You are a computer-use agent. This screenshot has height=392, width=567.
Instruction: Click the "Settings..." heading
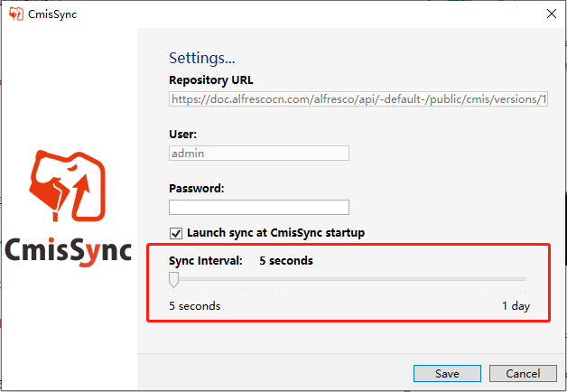click(202, 59)
